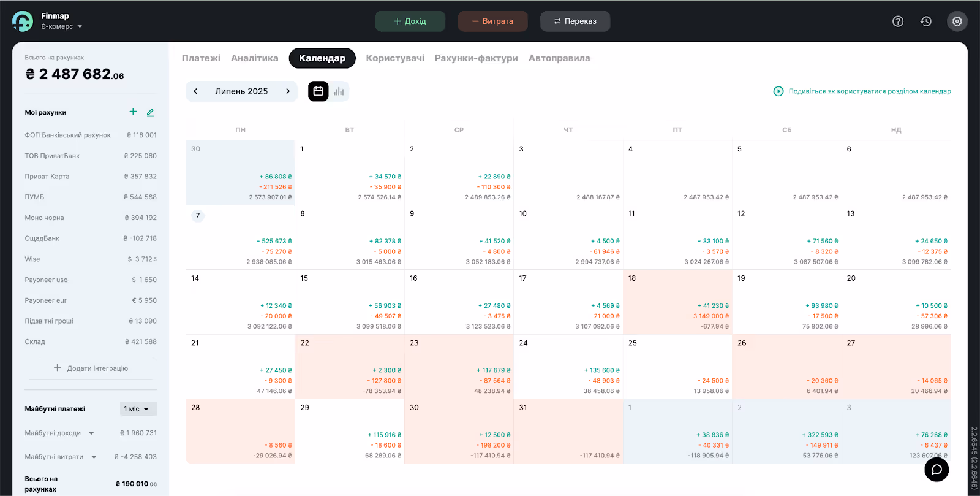Select the ТОВ ПриватБанк account
This screenshot has height=496, width=980.
pyautogui.click(x=91, y=156)
